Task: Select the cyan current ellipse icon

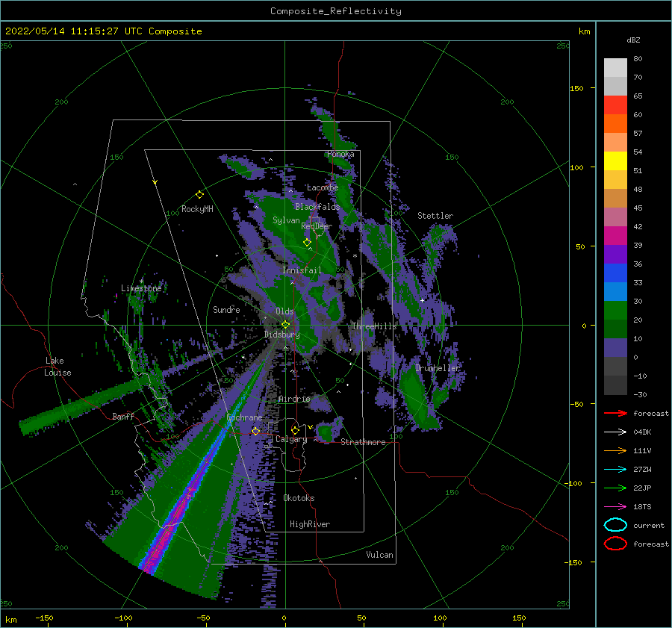Action: pos(615,525)
